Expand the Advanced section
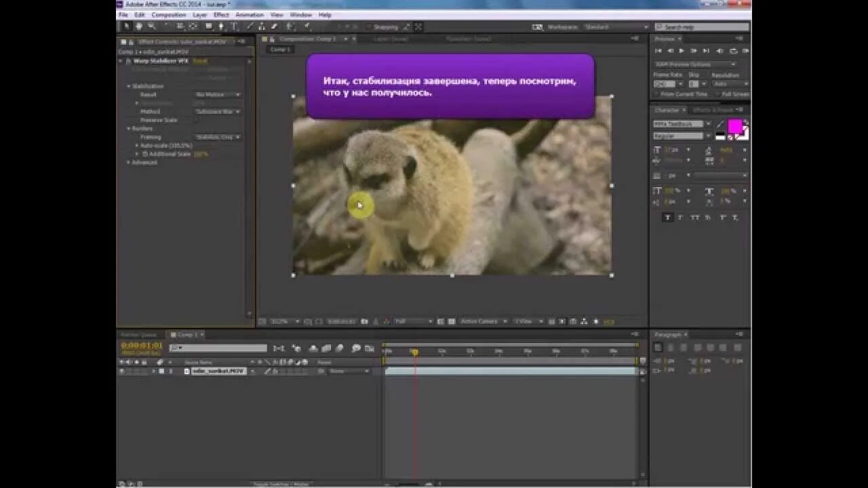 129,162
